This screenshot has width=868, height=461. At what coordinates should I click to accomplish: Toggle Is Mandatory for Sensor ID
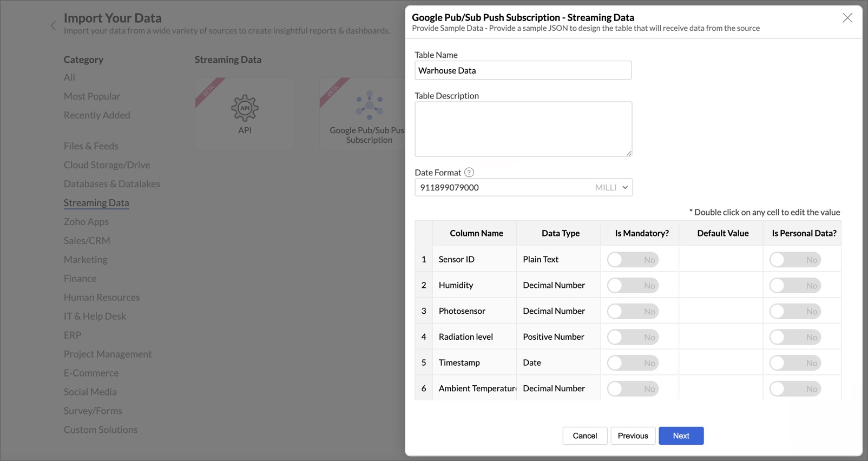click(632, 260)
